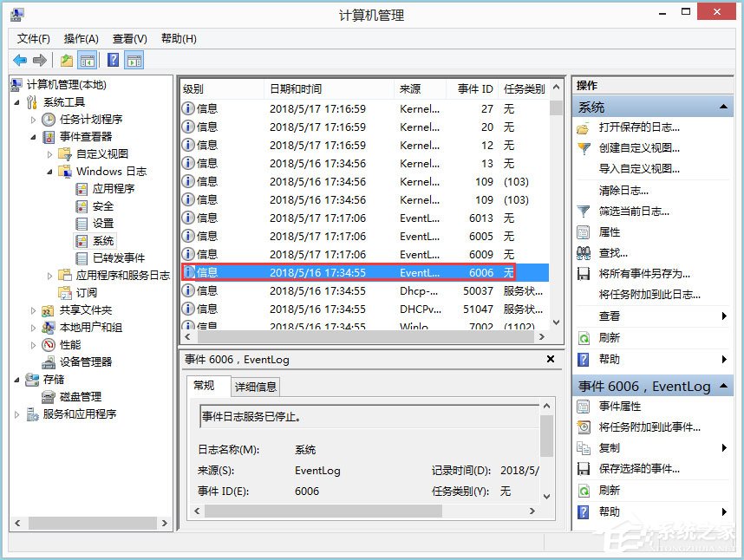Click the Help question-mark toolbar icon

click(x=112, y=59)
